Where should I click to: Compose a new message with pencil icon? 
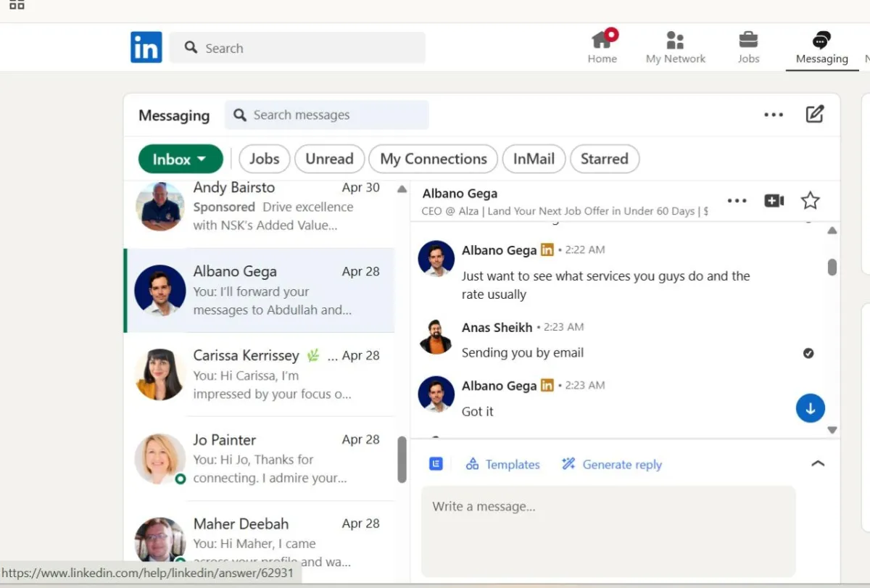[x=815, y=114]
